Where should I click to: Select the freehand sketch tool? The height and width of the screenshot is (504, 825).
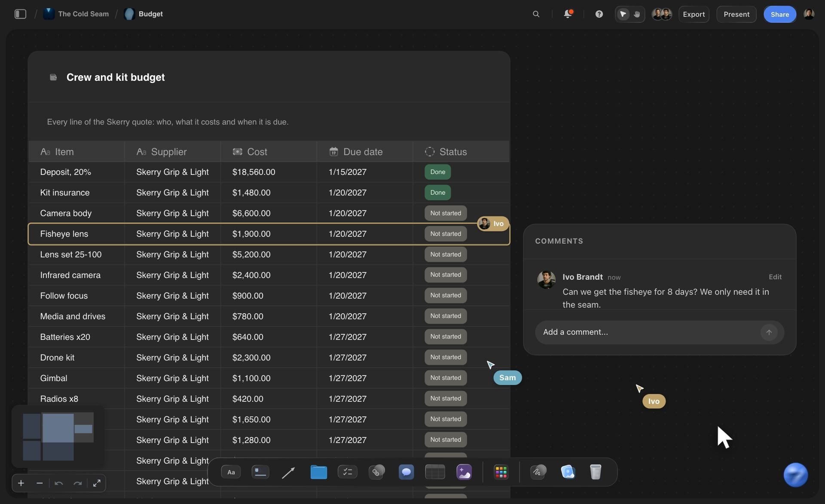[538, 472]
